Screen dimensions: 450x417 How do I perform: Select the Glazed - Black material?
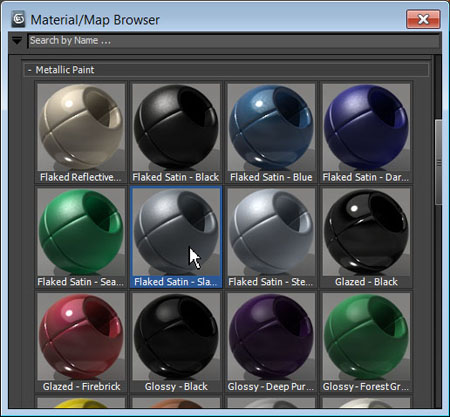tap(366, 237)
